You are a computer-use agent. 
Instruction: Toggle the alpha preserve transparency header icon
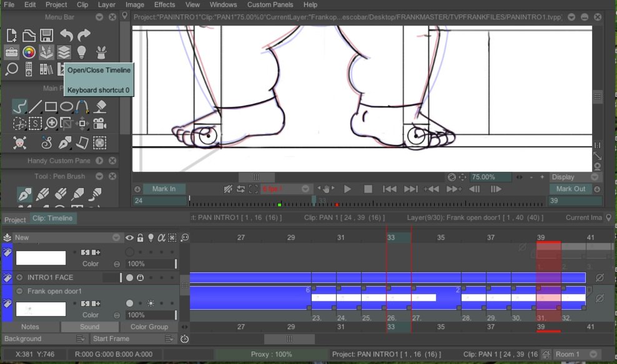[161, 237]
